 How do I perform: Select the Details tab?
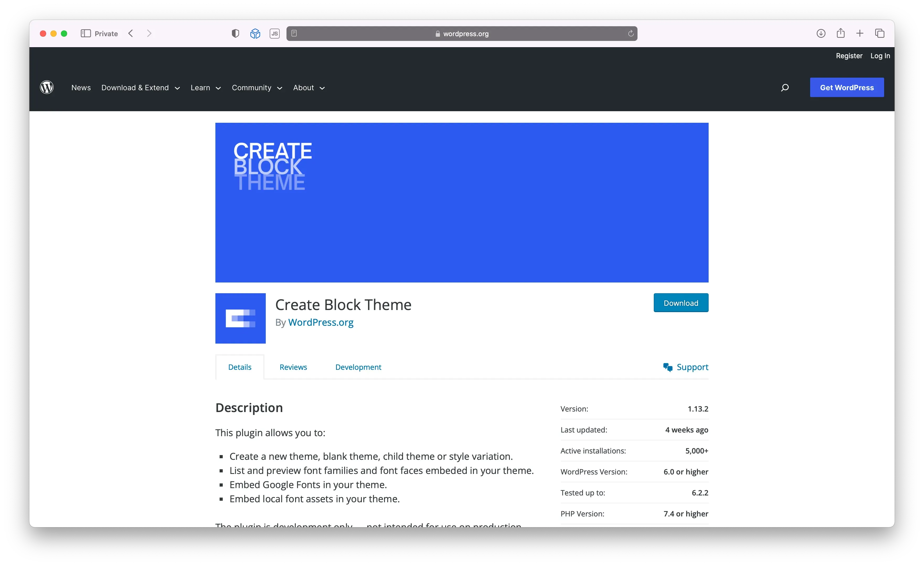pos(240,367)
